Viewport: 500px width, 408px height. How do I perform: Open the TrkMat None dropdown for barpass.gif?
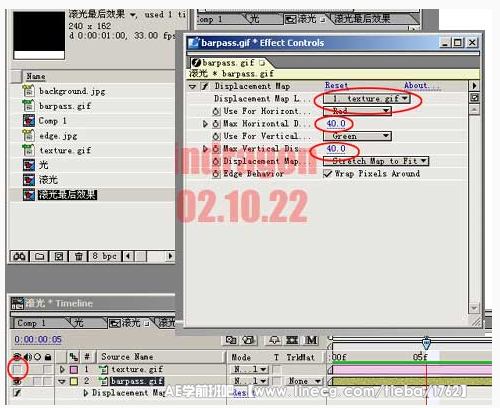[305, 381]
